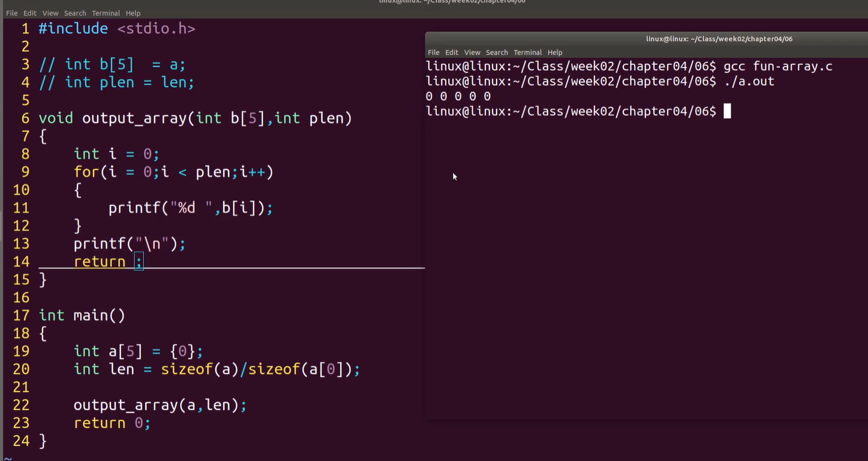Open Edit menu in front terminal window
The height and width of the screenshot is (461, 868).
(452, 53)
